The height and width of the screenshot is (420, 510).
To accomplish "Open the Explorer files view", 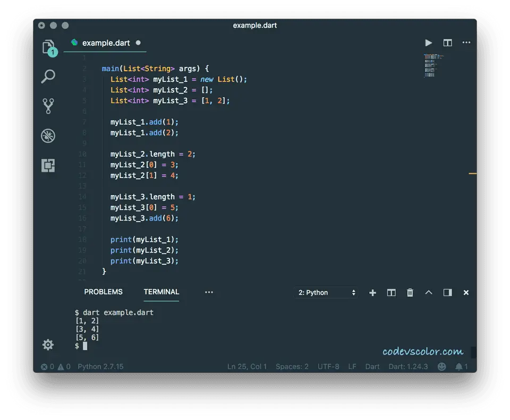I will click(48, 47).
